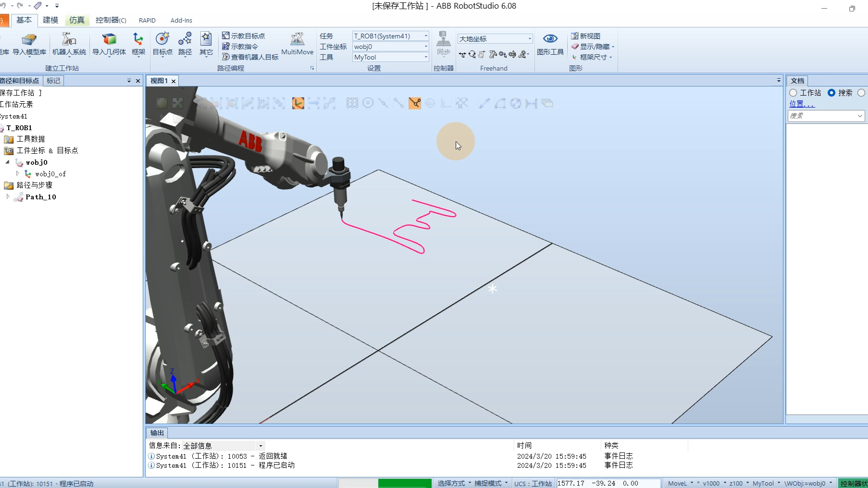
Task: Expand the wobj0_of tree node
Action: pos(18,173)
